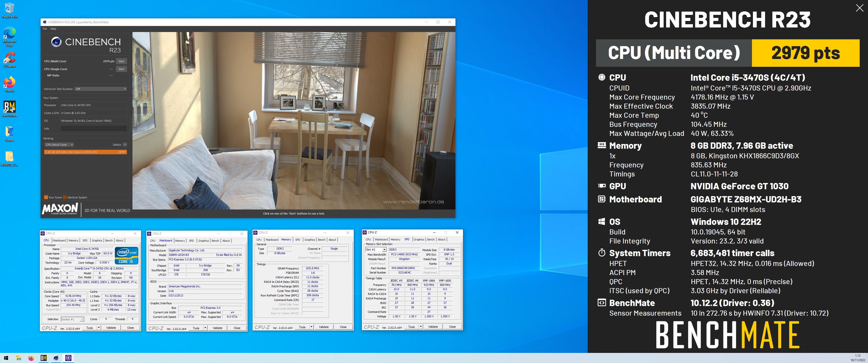This screenshot has width=868, height=363.
Task: Click the rendered room image in Cinebench
Action: pyautogui.click(x=293, y=120)
